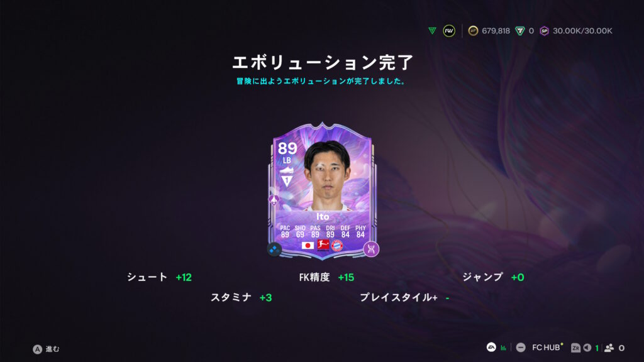Click the gold UT coins icon
The image size is (644, 362).
coord(473,31)
